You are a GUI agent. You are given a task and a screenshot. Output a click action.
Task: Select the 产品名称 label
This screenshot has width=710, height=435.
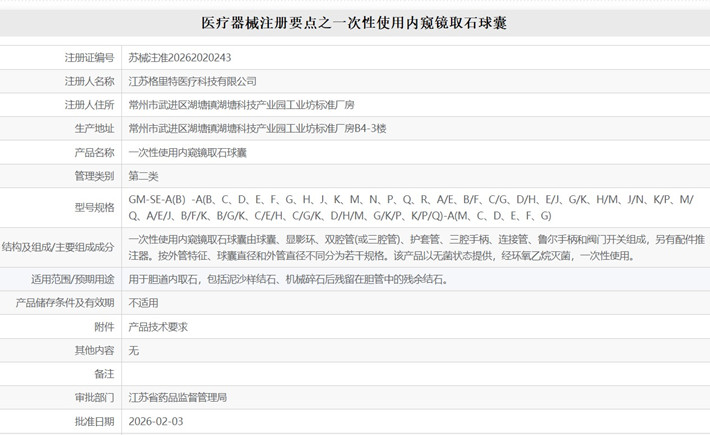pos(94,153)
